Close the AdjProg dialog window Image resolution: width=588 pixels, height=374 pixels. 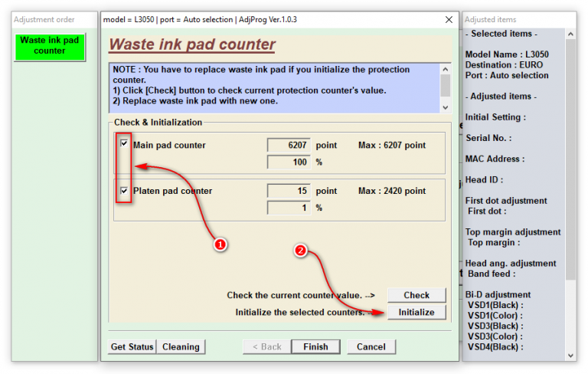click(449, 19)
